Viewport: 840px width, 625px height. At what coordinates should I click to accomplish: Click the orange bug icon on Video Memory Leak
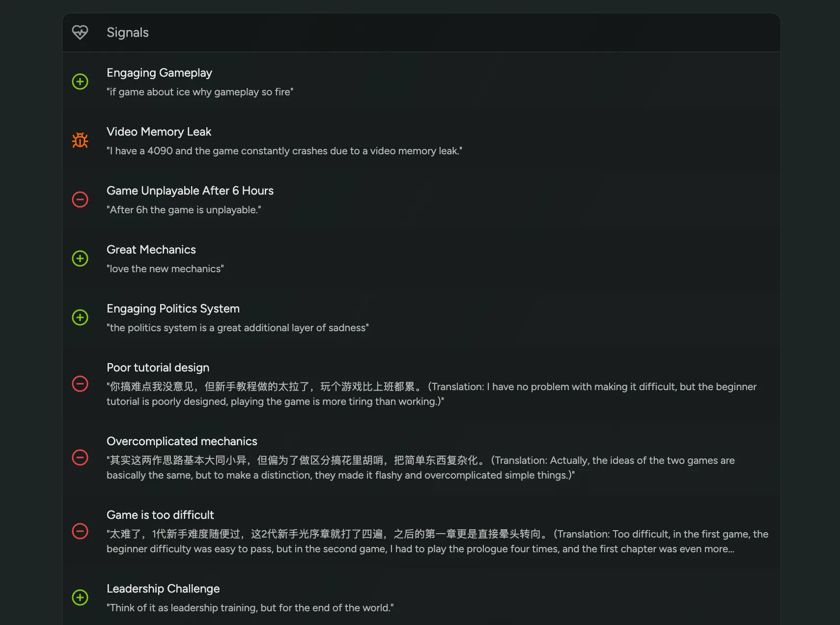(80, 141)
